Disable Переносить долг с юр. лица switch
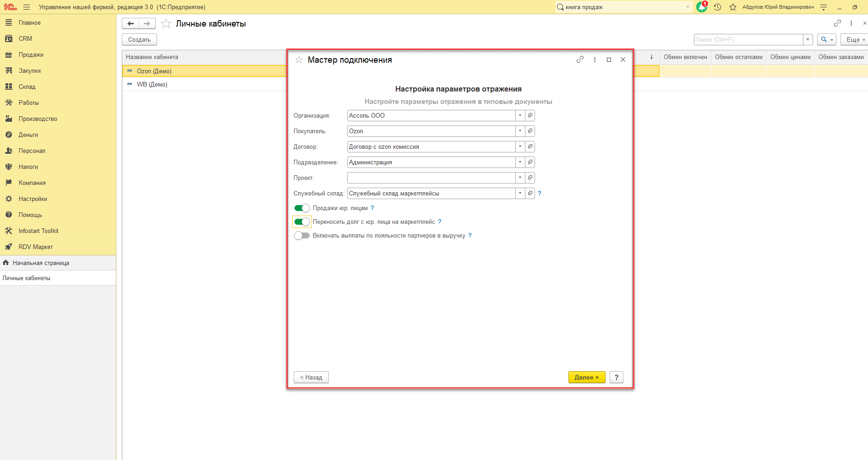This screenshot has width=868, height=460. point(302,222)
